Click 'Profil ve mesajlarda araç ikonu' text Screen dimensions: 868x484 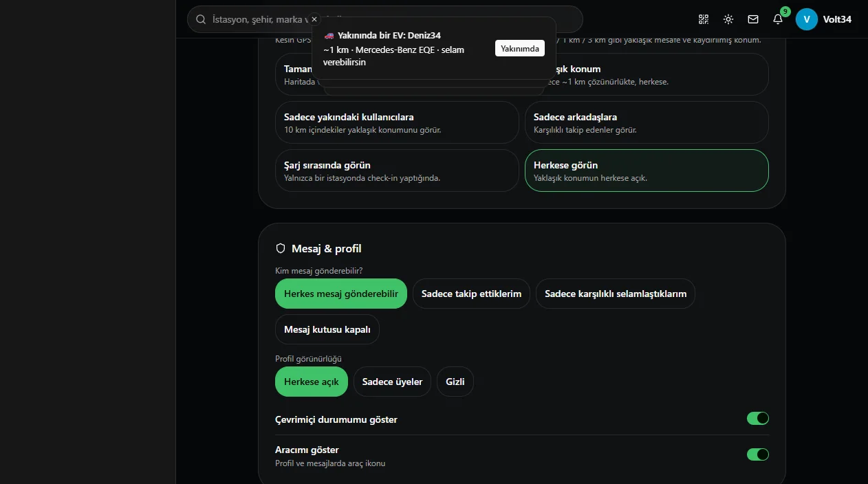click(330, 463)
